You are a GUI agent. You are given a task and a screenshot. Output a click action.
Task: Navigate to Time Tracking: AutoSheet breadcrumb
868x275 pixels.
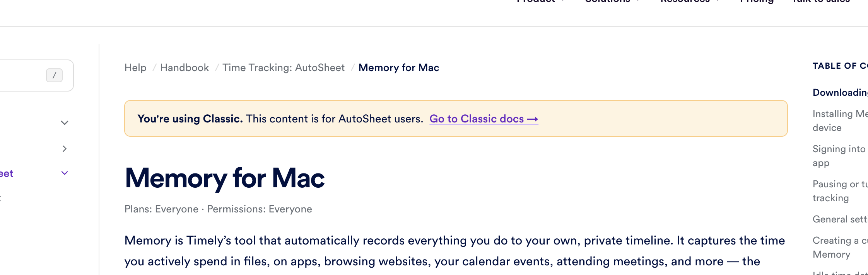pyautogui.click(x=284, y=68)
